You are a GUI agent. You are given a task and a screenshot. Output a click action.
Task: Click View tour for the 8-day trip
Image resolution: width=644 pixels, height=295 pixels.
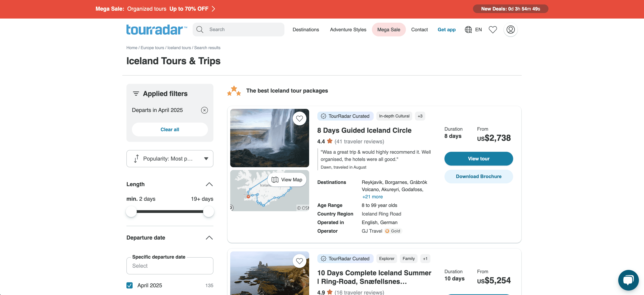pyautogui.click(x=478, y=159)
